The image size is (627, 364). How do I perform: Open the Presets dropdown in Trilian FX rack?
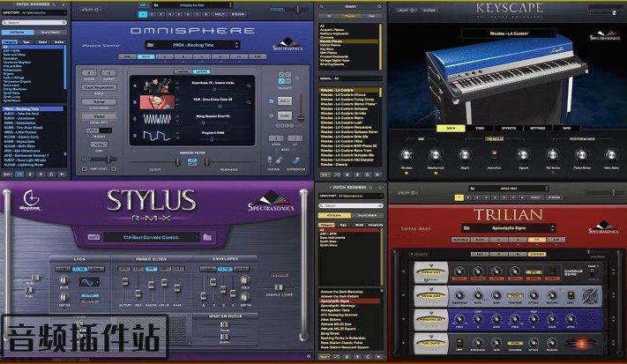(419, 254)
